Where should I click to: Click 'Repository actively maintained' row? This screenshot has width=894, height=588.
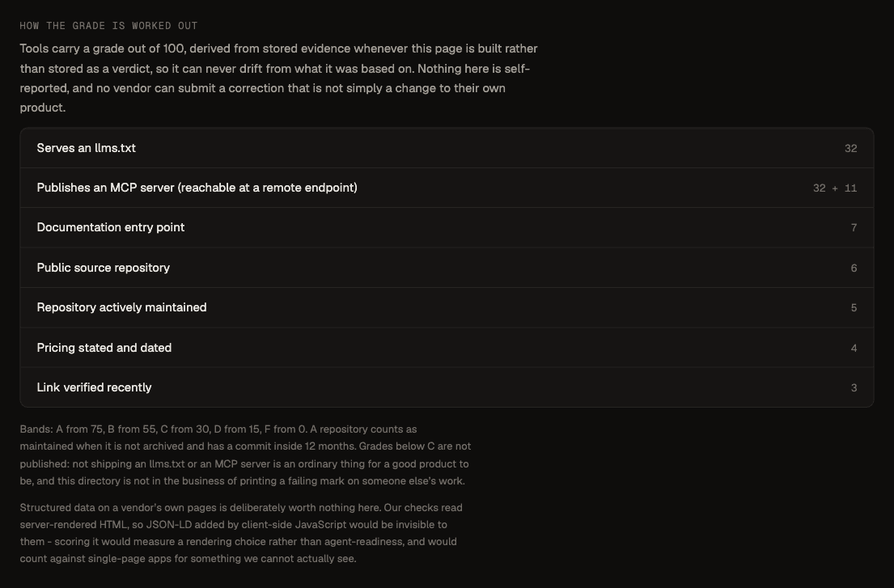pyautogui.click(x=447, y=307)
